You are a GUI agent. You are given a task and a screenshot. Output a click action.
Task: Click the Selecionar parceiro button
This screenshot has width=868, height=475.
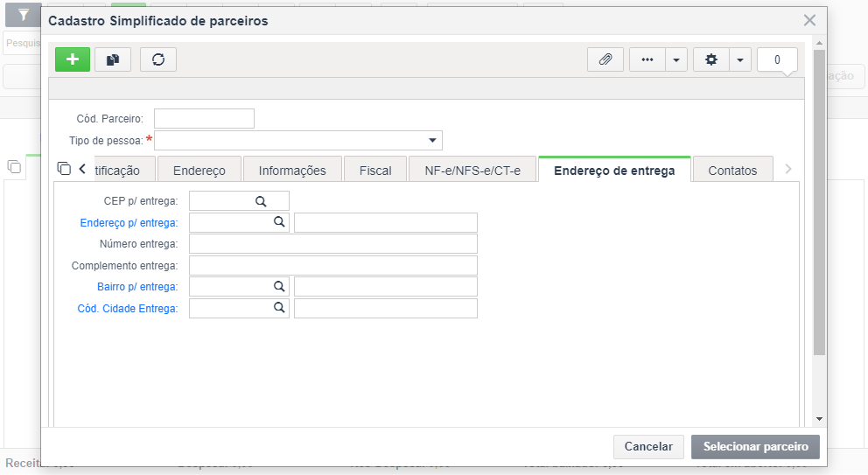click(756, 447)
